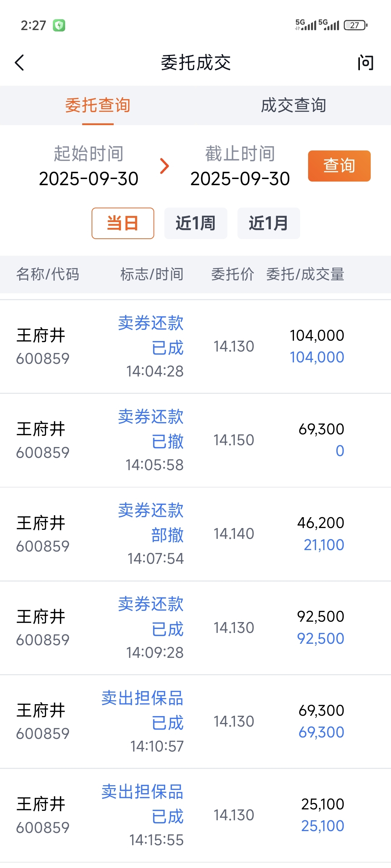391x868 pixels.
Task: Tap the 5G signal strength icon
Action: [x=306, y=25]
